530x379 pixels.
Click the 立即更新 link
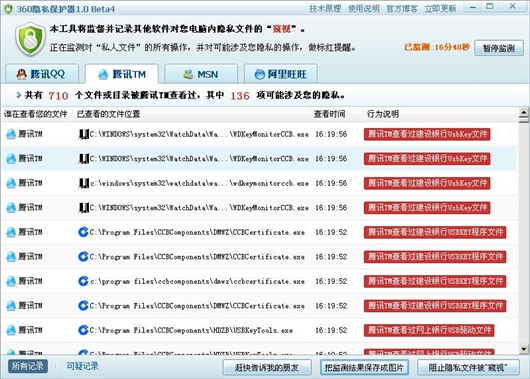[440, 8]
